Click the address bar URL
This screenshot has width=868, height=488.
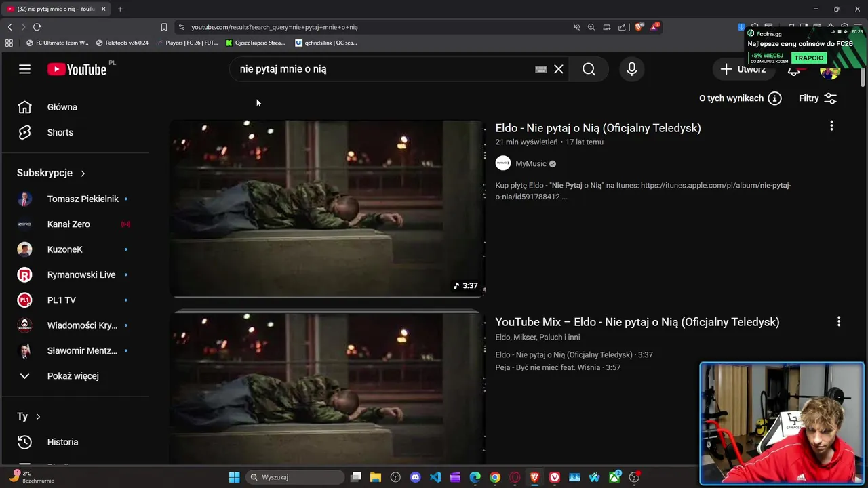click(275, 27)
